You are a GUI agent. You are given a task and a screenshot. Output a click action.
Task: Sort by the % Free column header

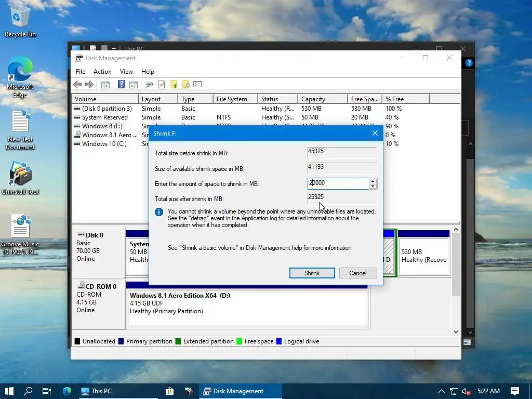point(405,99)
